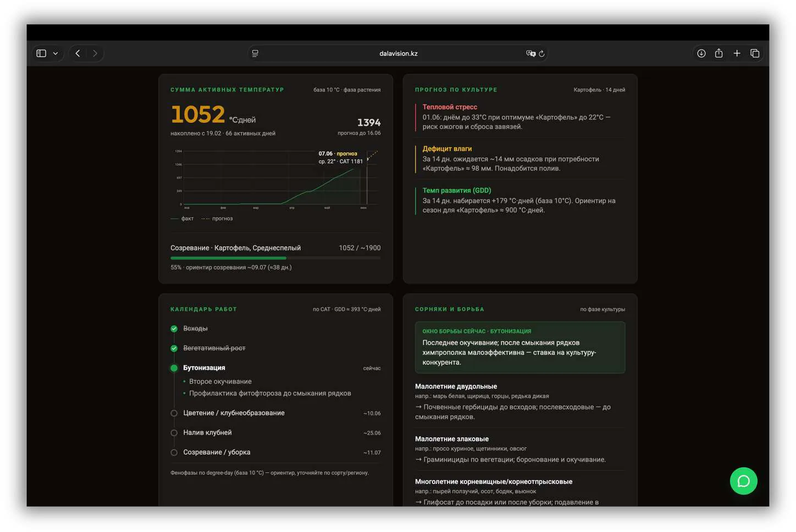Image resolution: width=796 pixels, height=532 pixels.
Task: Click the dalavision.kz address field
Action: [x=399, y=53]
